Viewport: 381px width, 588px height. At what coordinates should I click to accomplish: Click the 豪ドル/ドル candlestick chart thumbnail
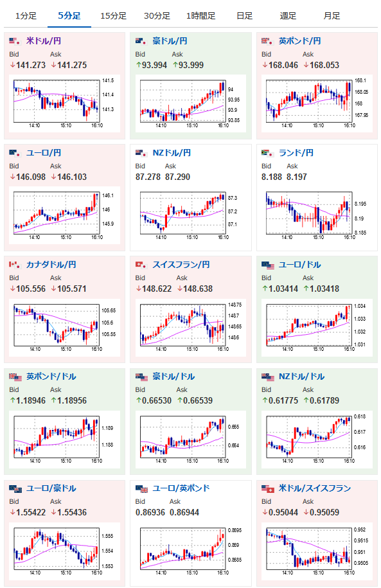click(x=188, y=439)
